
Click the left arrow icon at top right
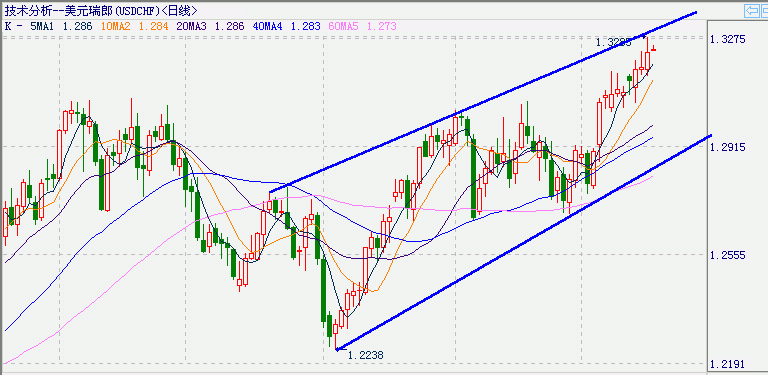click(751, 11)
